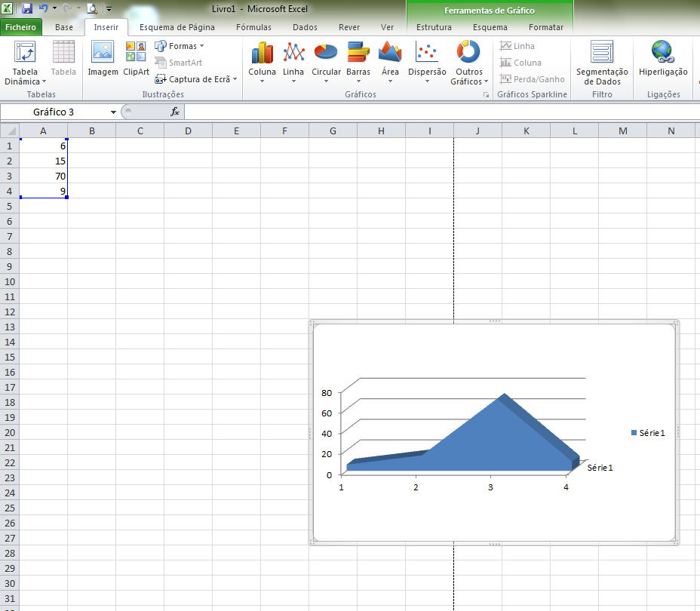Click the Undo arrow icon
Image resolution: width=700 pixels, height=611 pixels.
point(43,8)
